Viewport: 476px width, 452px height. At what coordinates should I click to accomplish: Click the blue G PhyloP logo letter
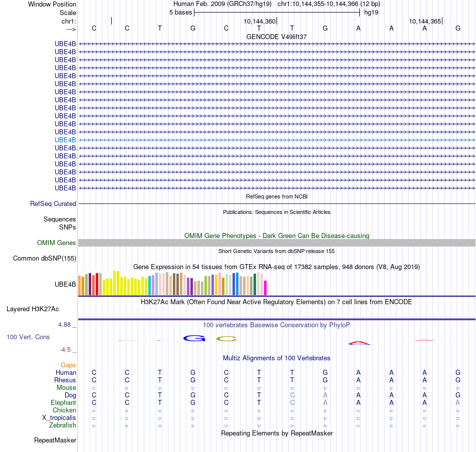194,338
